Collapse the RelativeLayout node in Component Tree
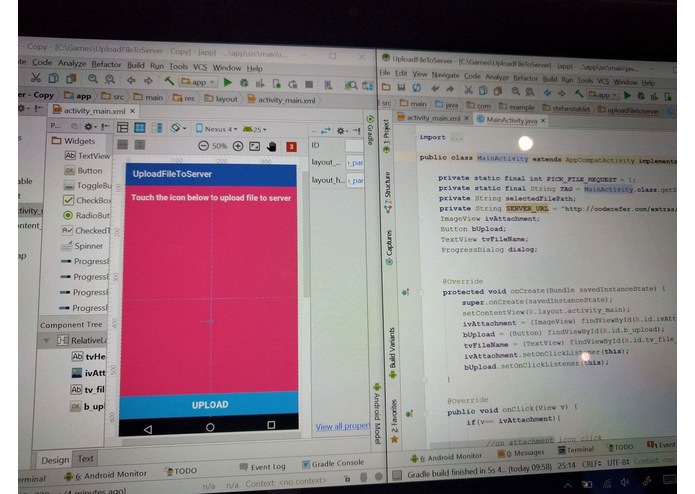The height and width of the screenshot is (494, 695). tap(46, 341)
